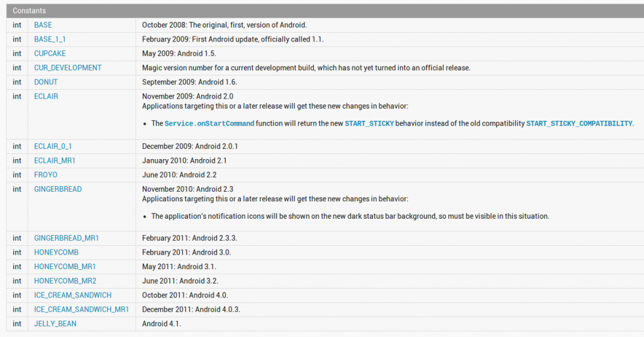Select text 'January 2010: Android 2.1'
Image resolution: width=644 pixels, height=337 pixels.
[184, 160]
